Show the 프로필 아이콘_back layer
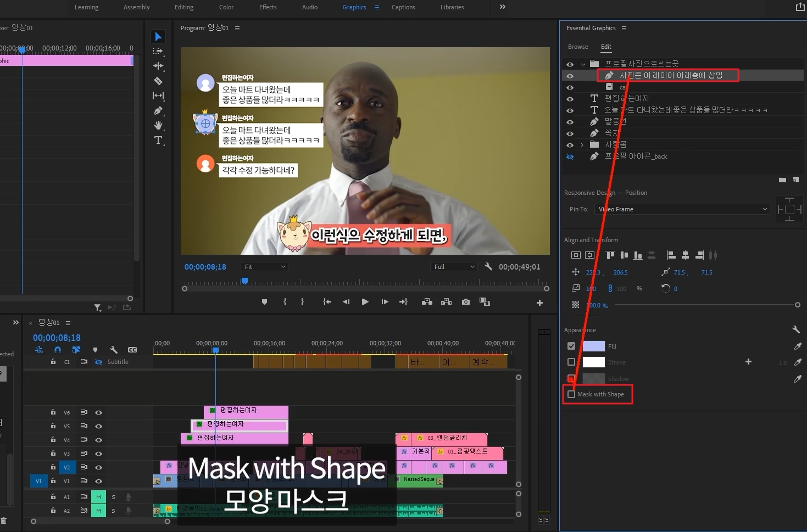Viewport: 807px width, 532px height. [570, 156]
